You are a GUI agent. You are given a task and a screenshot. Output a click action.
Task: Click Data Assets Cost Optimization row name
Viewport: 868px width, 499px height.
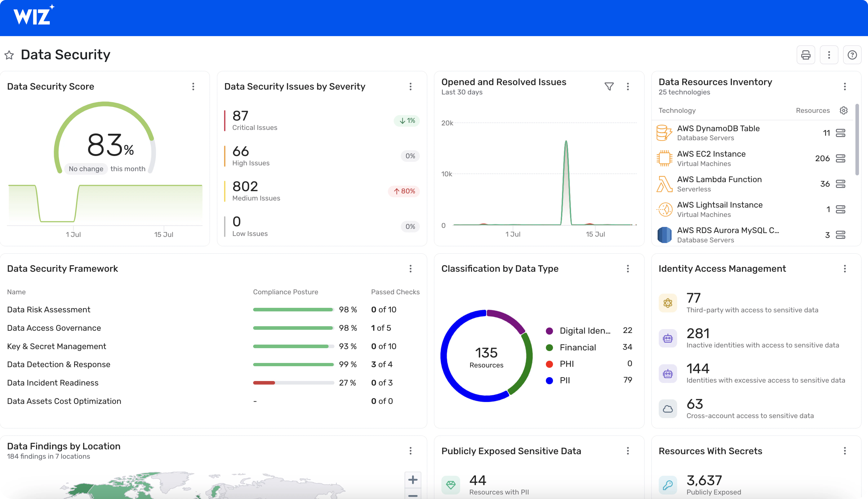[x=64, y=401]
